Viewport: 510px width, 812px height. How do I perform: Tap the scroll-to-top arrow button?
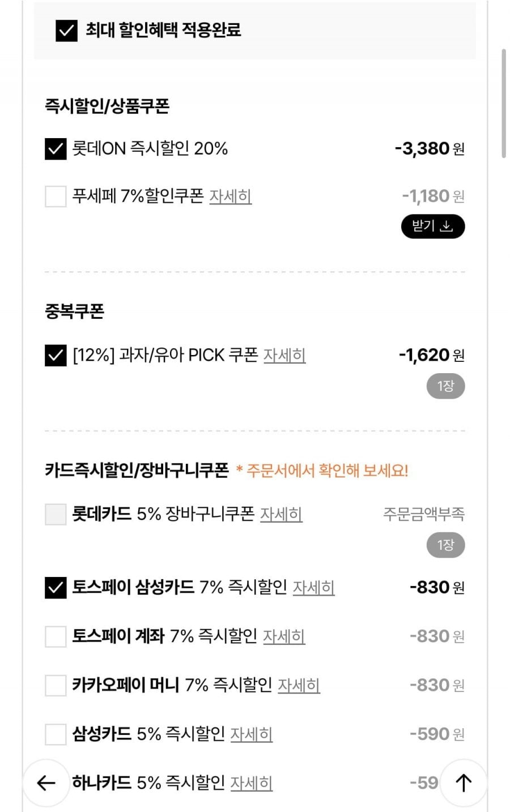(x=464, y=783)
